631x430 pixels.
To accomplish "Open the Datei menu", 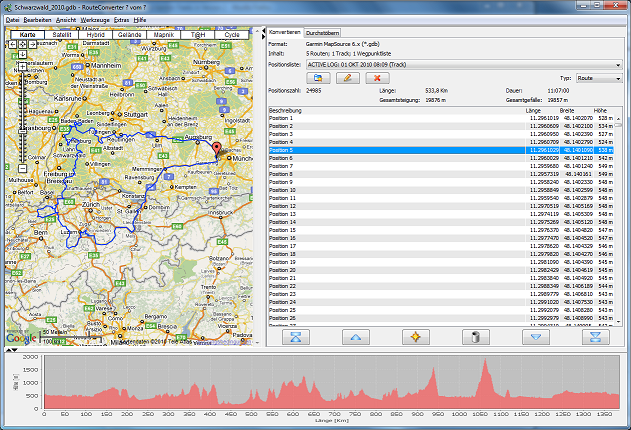I will point(12,20).
